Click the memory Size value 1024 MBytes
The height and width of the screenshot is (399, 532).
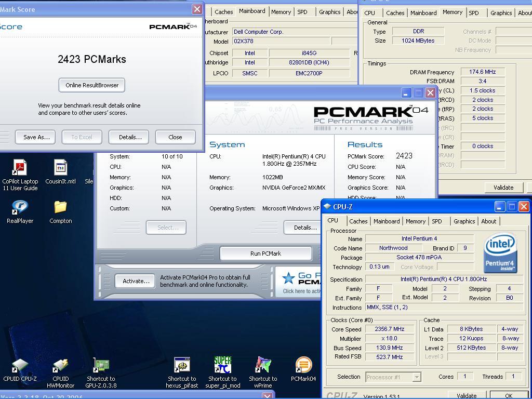click(x=418, y=41)
